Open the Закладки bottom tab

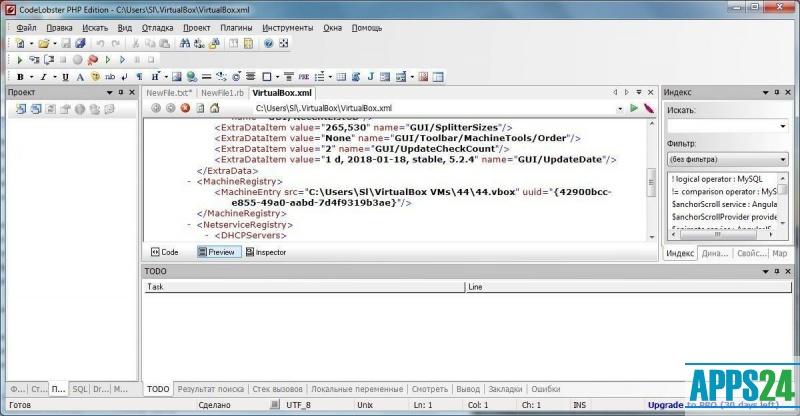[505, 389]
